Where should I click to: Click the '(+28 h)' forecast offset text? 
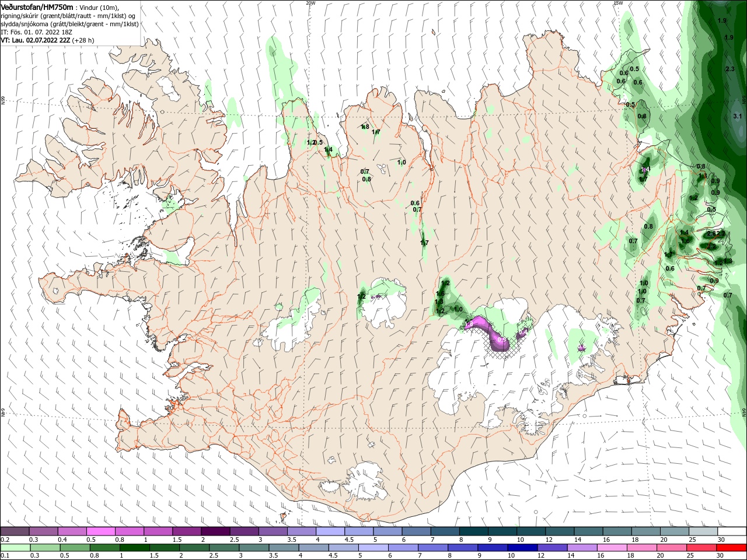click(83, 40)
